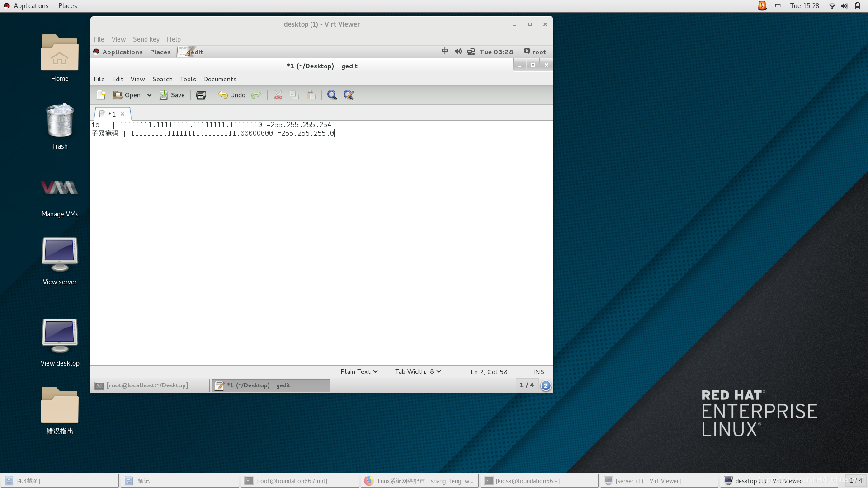This screenshot has height=488, width=868.
Task: Click the Print icon in gedit toolbar
Action: click(201, 95)
